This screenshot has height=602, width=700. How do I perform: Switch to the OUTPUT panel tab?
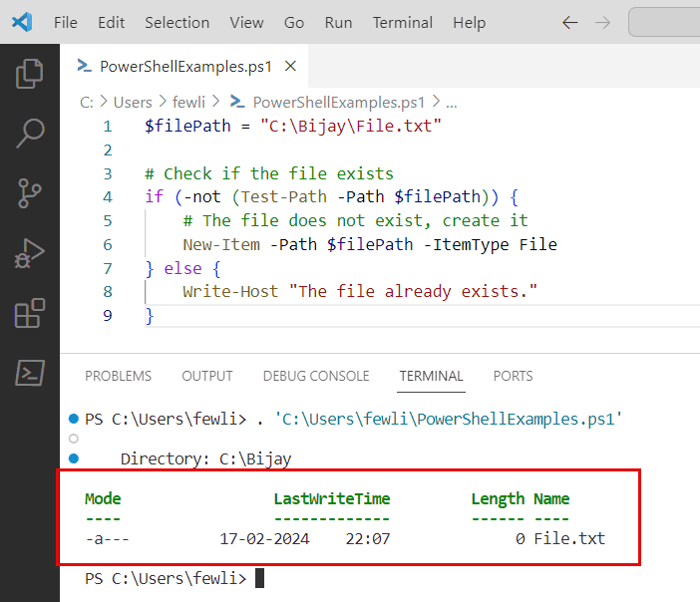pos(207,376)
